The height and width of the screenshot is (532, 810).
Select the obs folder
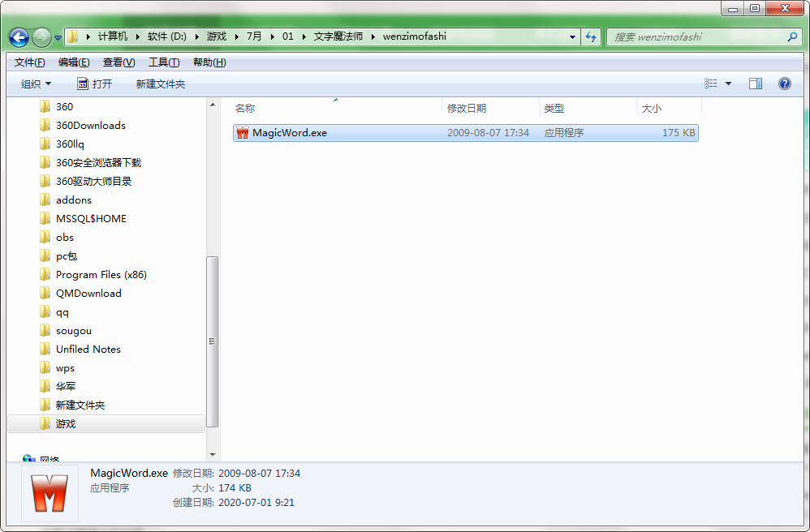[65, 238]
